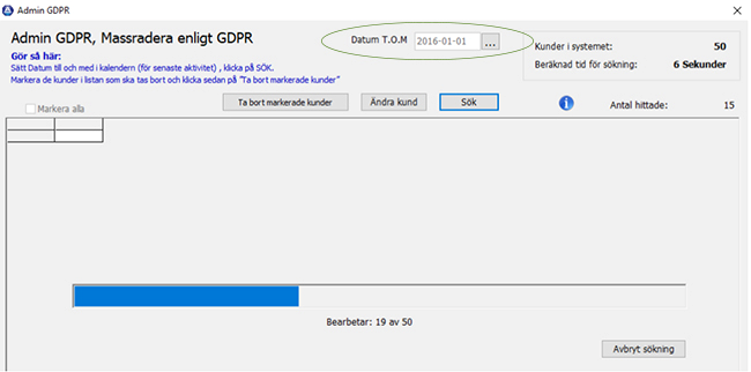Cancel the search with Avbryt sökning

click(x=643, y=349)
